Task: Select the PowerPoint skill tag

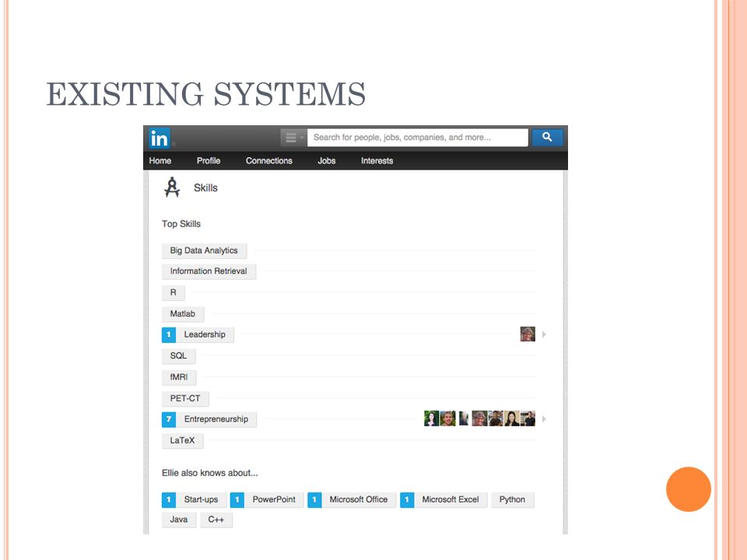Action: coord(274,500)
